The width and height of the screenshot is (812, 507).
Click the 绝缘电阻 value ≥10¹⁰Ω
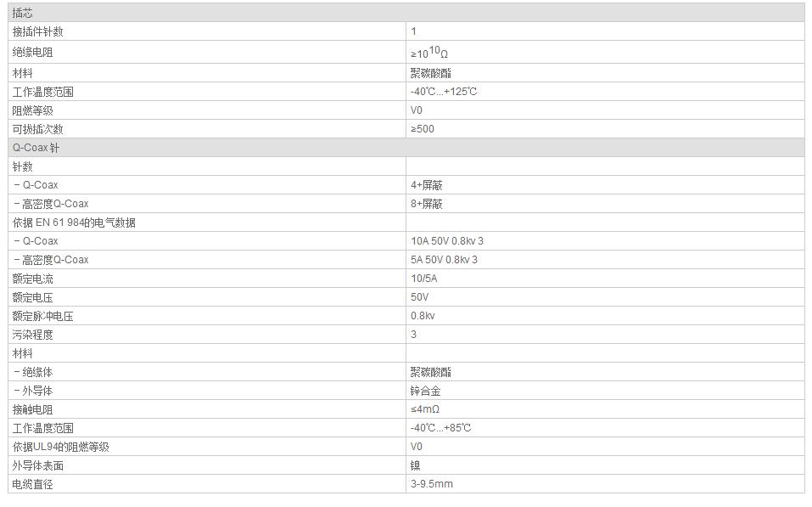tap(429, 53)
